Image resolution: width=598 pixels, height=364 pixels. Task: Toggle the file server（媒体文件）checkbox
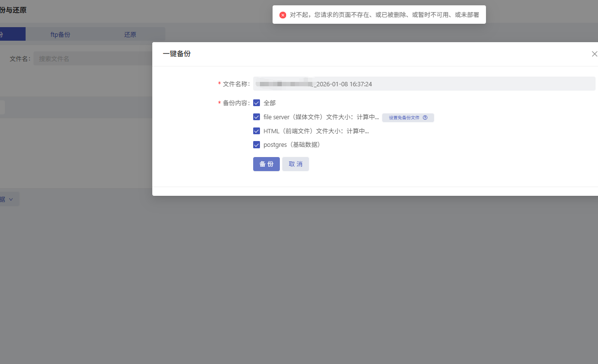[x=257, y=117]
